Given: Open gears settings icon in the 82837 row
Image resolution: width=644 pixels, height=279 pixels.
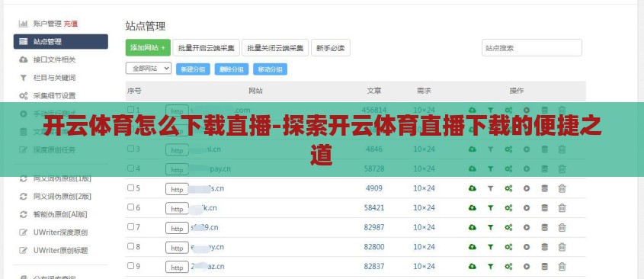Looking at the screenshot, I should pos(508,266).
